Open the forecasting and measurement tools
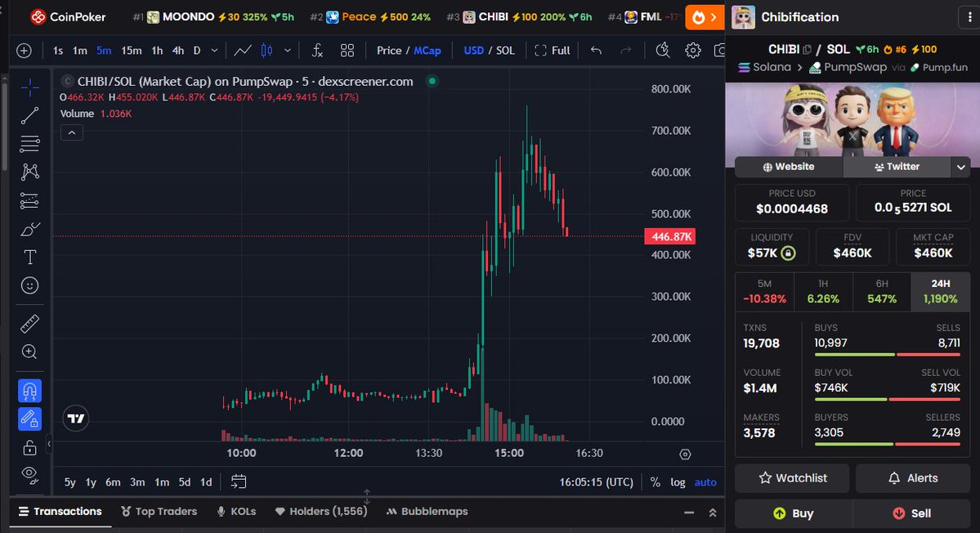Image resolution: width=980 pixels, height=533 pixels. click(29, 200)
